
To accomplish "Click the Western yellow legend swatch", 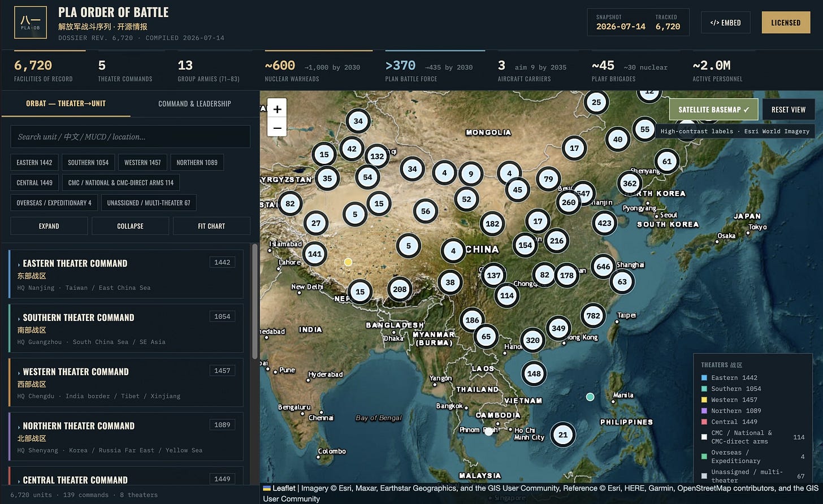I will point(704,400).
